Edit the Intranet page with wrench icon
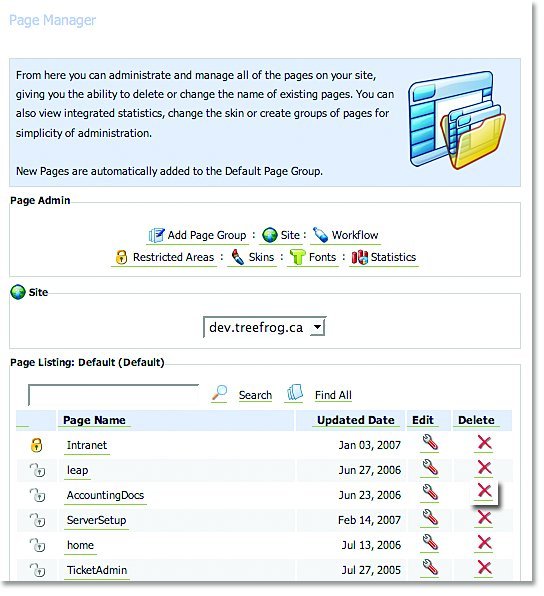The height and width of the screenshot is (596, 544). (430, 443)
